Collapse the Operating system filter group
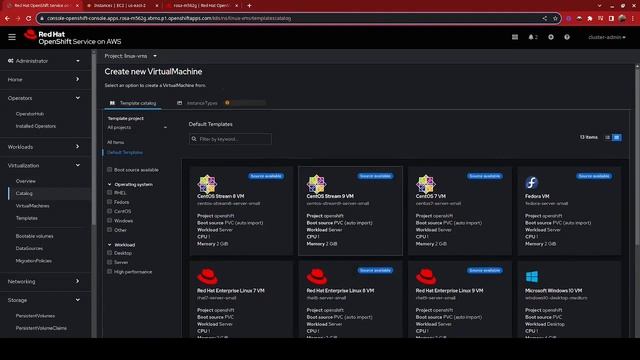This screenshot has height=360, width=640. pos(130,184)
